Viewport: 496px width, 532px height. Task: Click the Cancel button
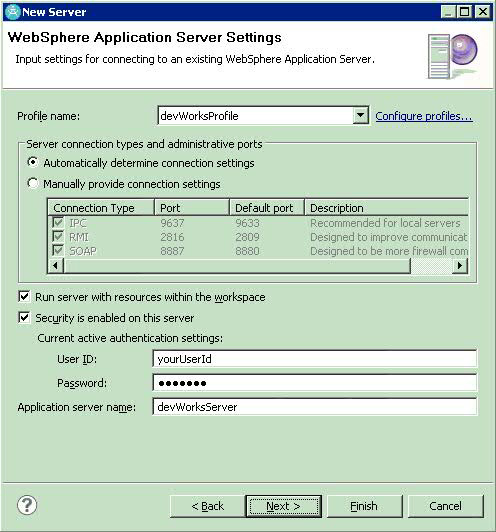point(445,506)
